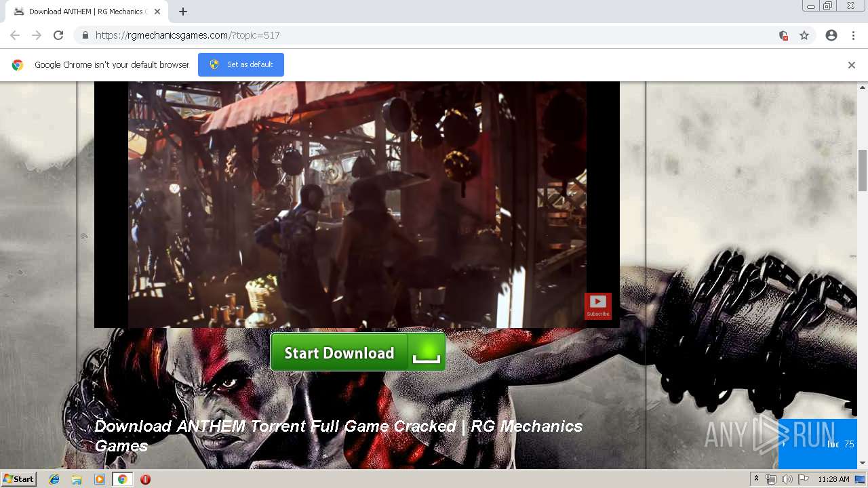Show hidden system tray icons

[x=756, y=479]
